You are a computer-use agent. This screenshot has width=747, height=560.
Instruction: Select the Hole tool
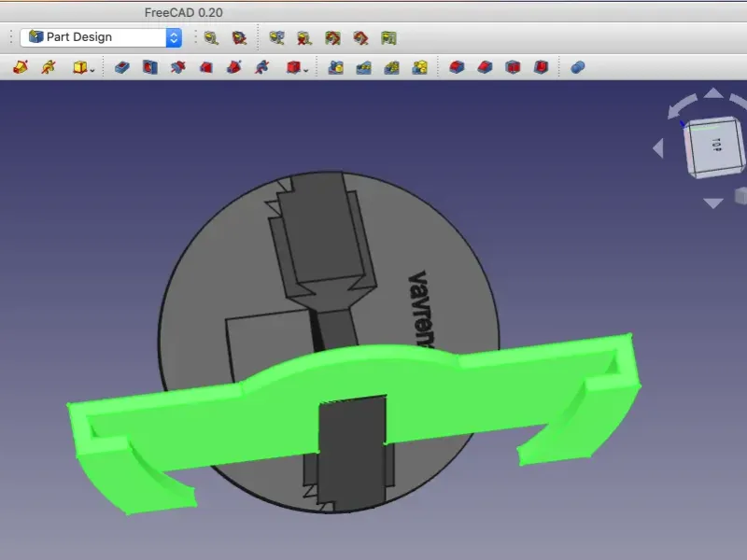tap(150, 67)
